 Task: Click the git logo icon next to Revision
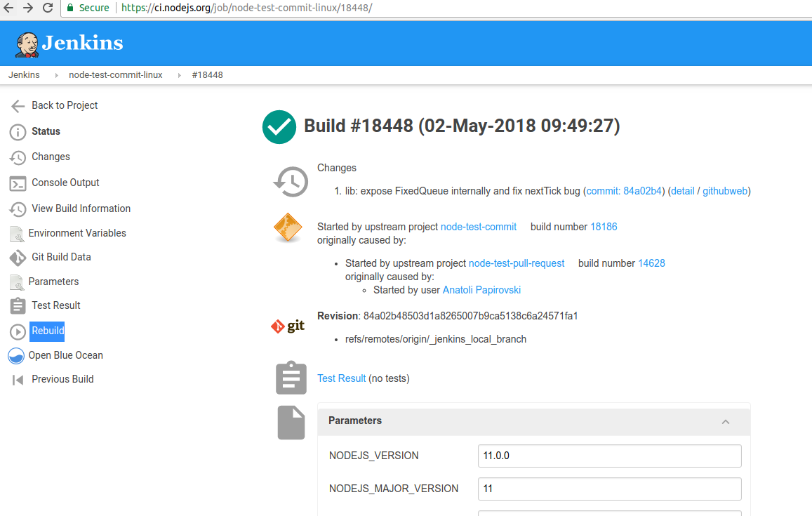pyautogui.click(x=288, y=326)
